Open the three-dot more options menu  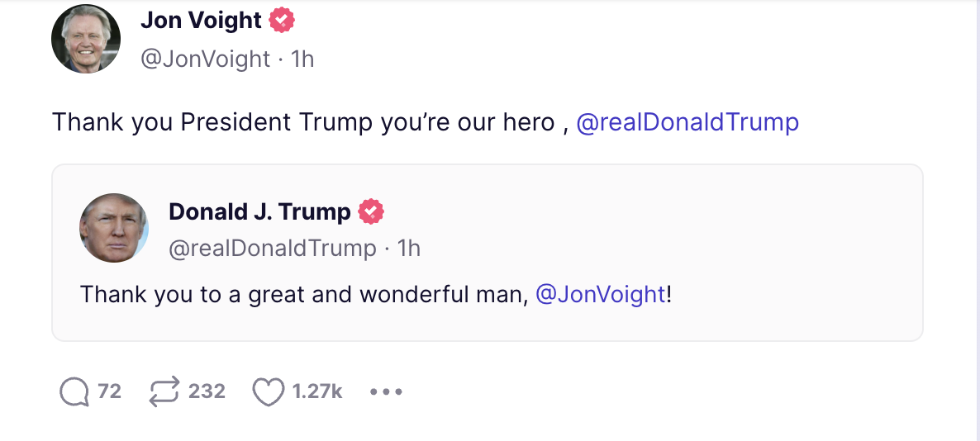386,391
